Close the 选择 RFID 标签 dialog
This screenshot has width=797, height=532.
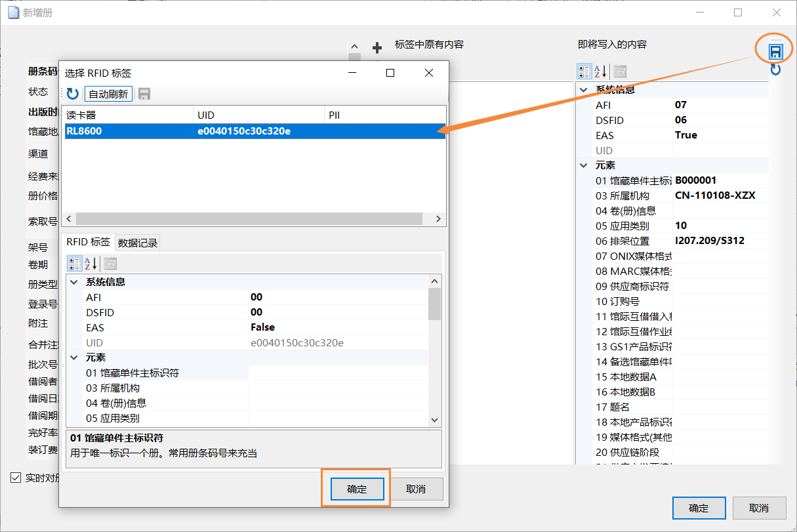pyautogui.click(x=429, y=73)
